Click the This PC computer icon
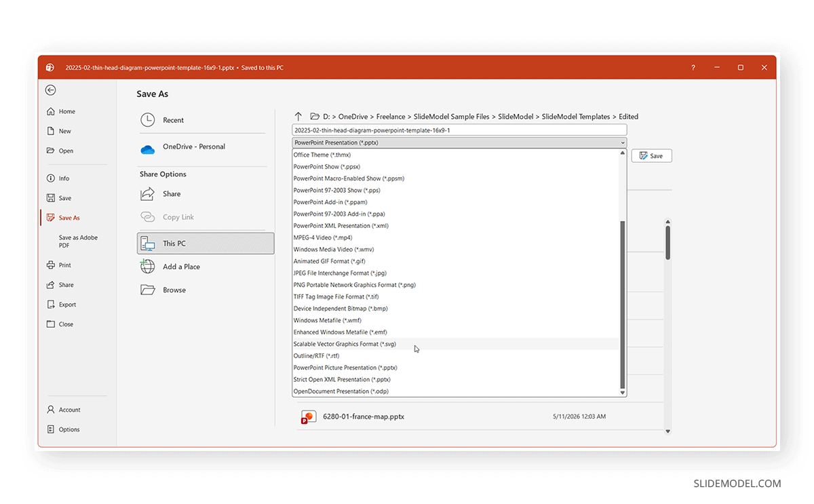The height and width of the screenshot is (504, 814). [x=147, y=244]
